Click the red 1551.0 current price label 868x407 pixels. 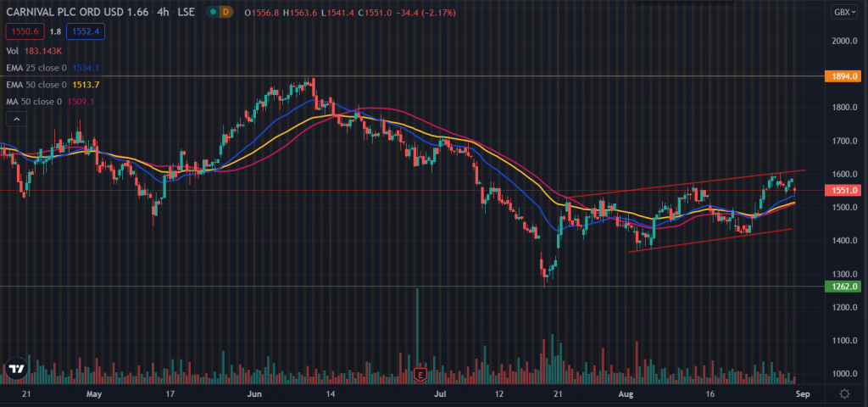click(843, 191)
